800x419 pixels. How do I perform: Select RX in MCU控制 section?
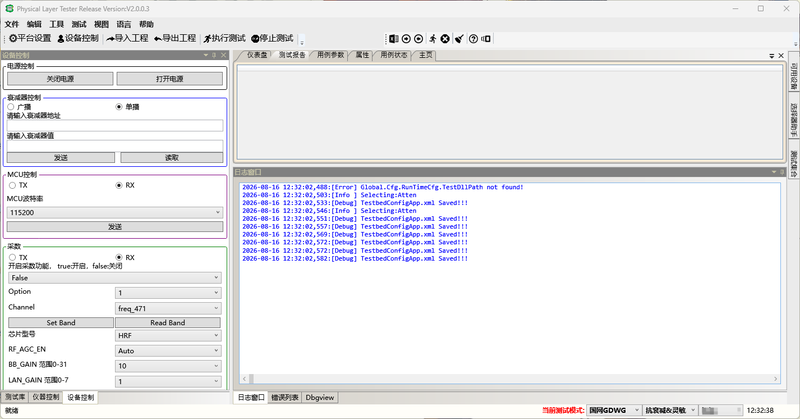[119, 185]
